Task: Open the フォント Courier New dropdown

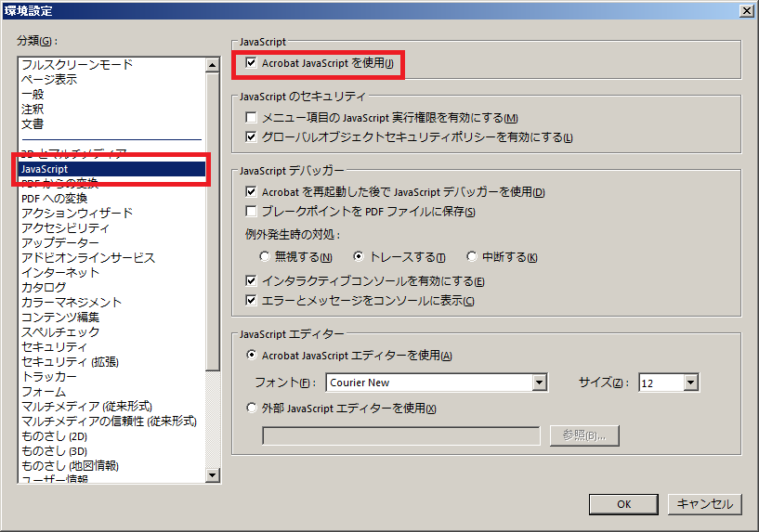Action: (x=539, y=383)
